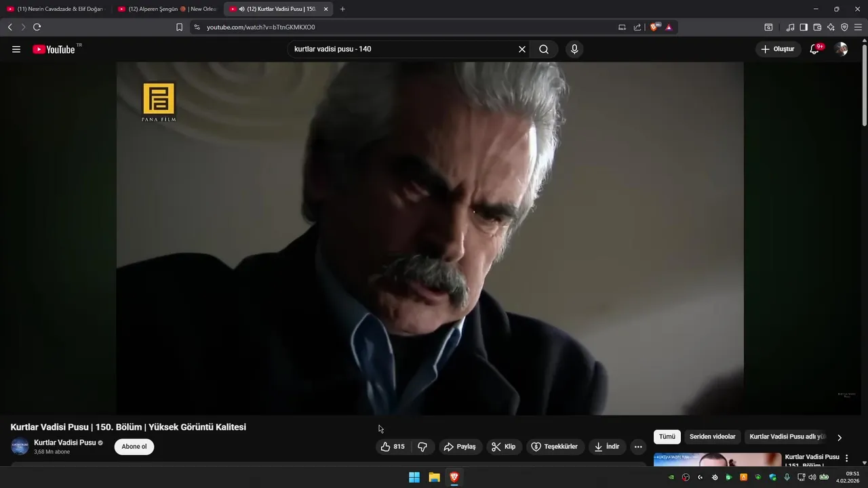
Task: Open the Brave Rewards triangle icon
Action: coord(669,27)
